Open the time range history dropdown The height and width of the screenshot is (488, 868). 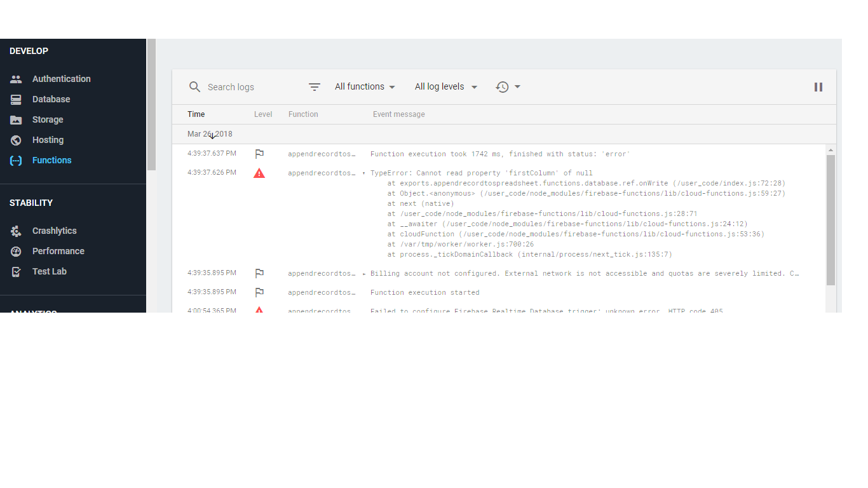coord(508,86)
